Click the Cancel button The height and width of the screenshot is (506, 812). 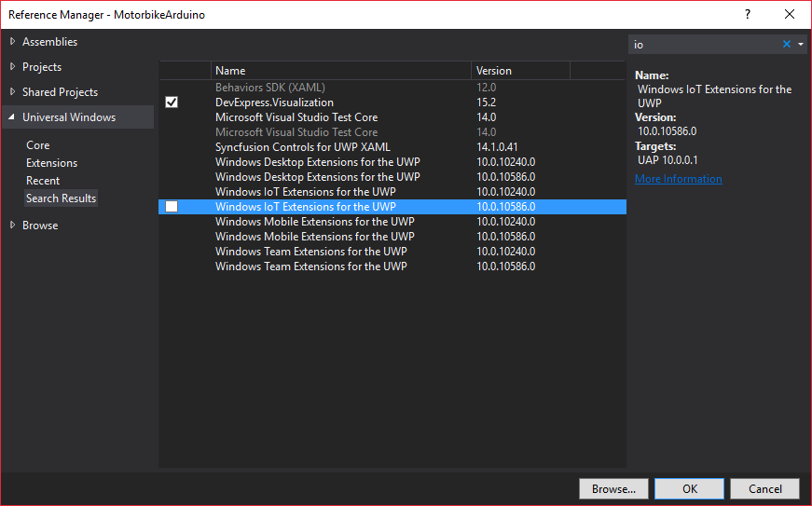point(764,489)
